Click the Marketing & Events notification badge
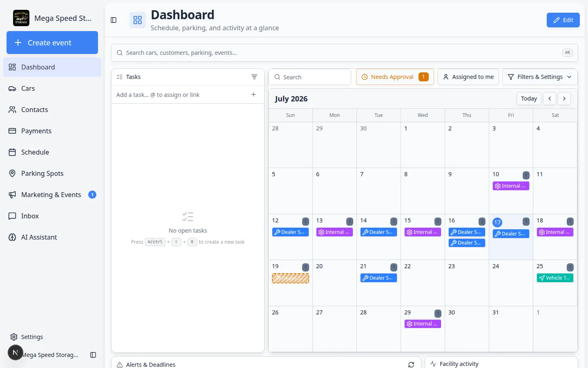 pos(92,195)
